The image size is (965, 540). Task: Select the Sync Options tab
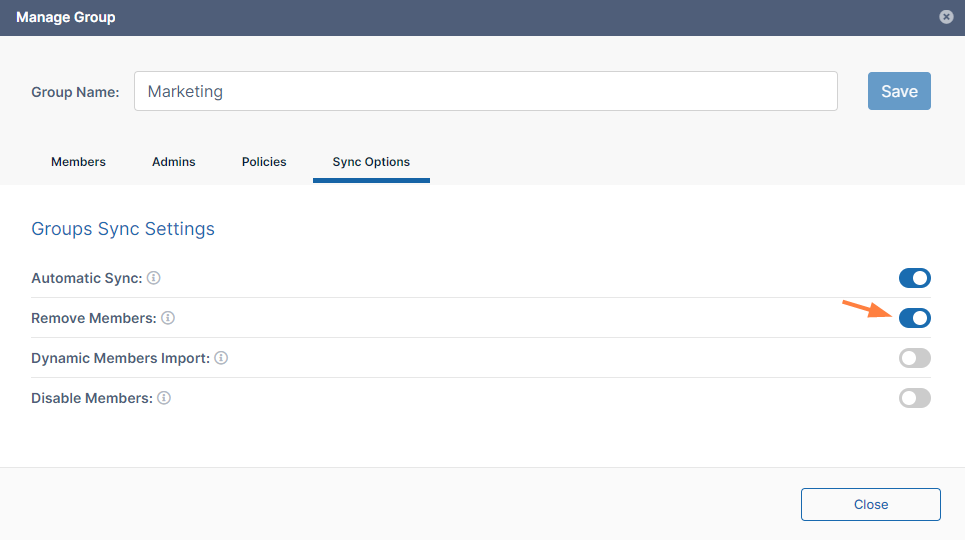(371, 162)
